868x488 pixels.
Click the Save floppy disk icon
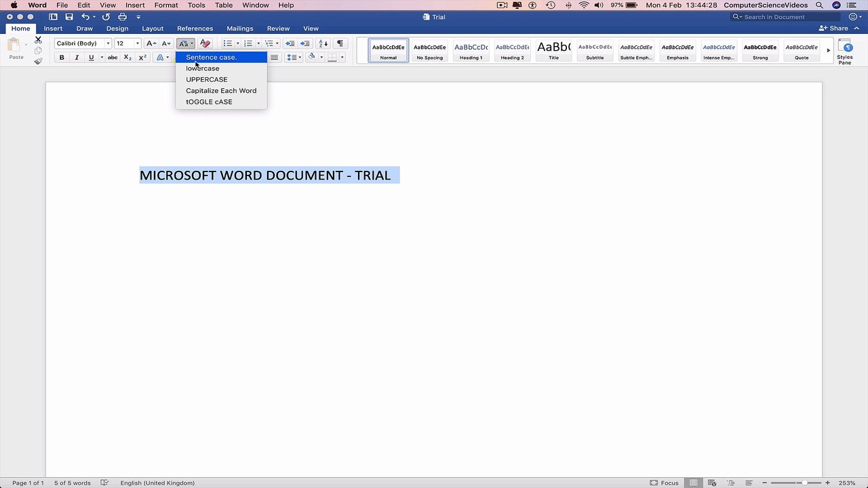point(68,16)
